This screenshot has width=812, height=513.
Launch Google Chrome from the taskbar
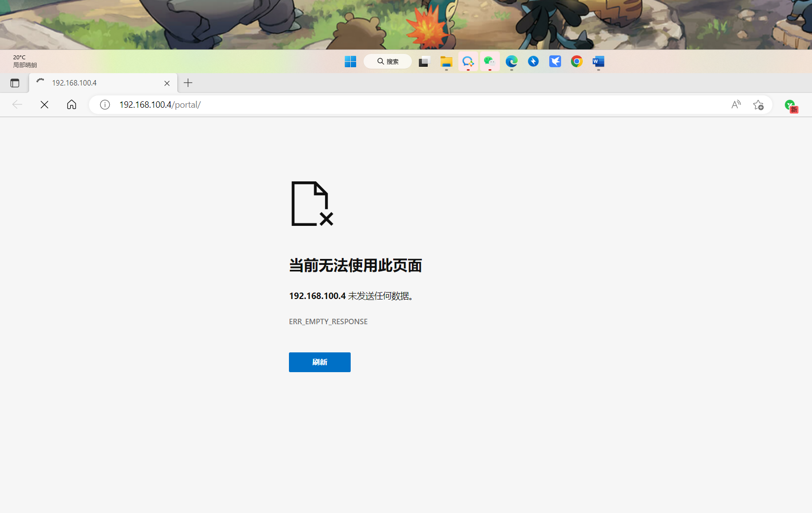pyautogui.click(x=576, y=61)
